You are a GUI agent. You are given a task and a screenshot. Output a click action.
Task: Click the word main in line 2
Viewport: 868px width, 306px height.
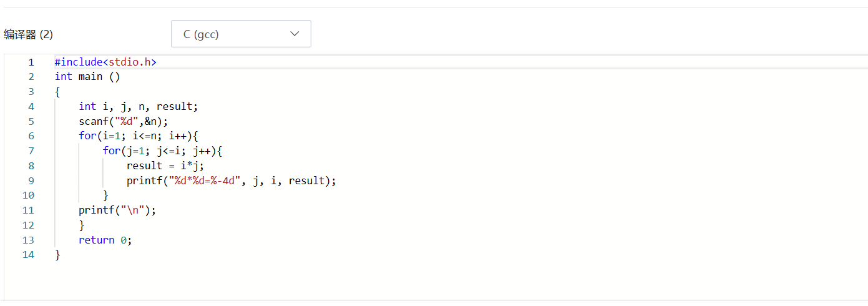90,77
